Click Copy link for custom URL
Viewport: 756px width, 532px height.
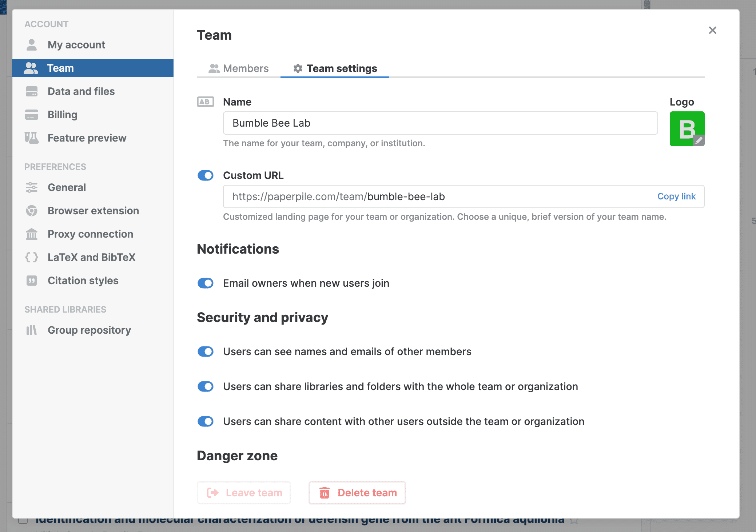pos(676,196)
